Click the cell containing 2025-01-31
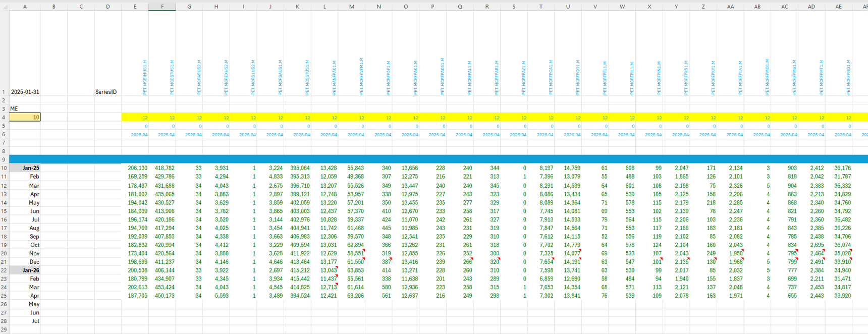Image resolution: width=868 pixels, height=334 pixels. click(25, 92)
